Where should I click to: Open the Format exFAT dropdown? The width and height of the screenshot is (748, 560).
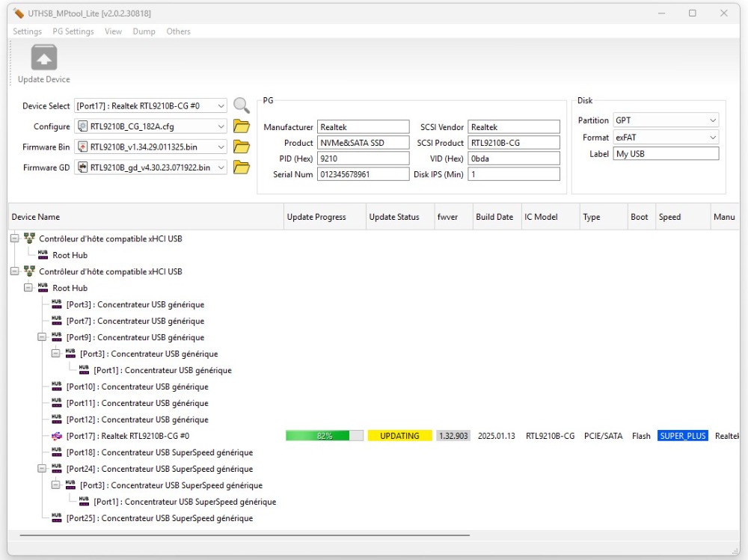tap(712, 138)
